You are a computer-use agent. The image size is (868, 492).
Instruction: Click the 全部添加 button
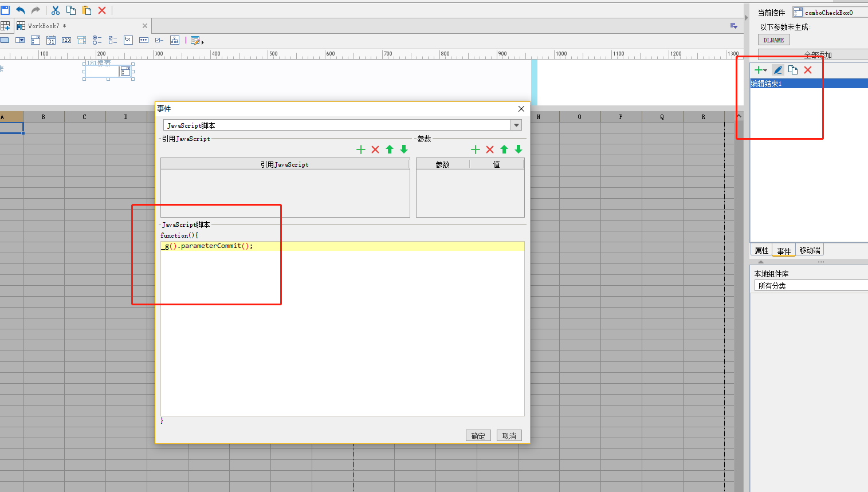pyautogui.click(x=812, y=55)
